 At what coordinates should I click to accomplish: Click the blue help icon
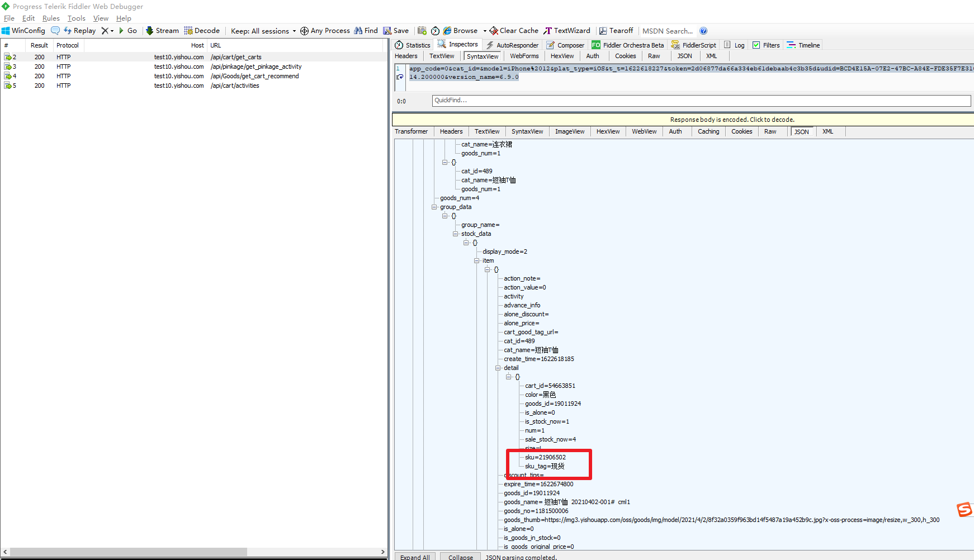[x=703, y=31]
